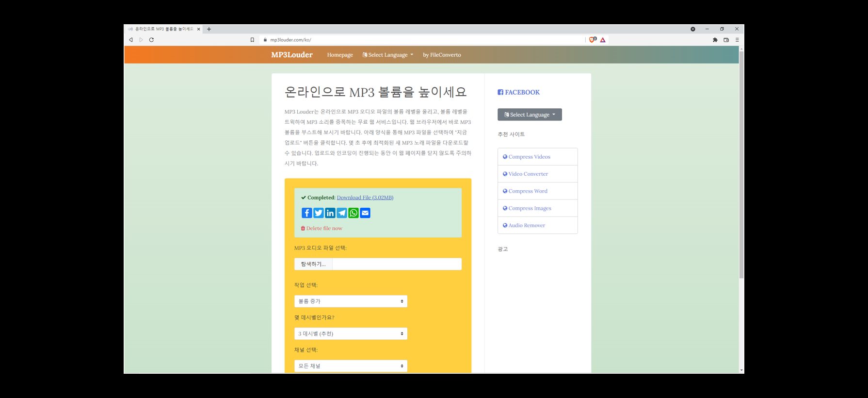Click scrollbar down arrow

[x=741, y=370]
